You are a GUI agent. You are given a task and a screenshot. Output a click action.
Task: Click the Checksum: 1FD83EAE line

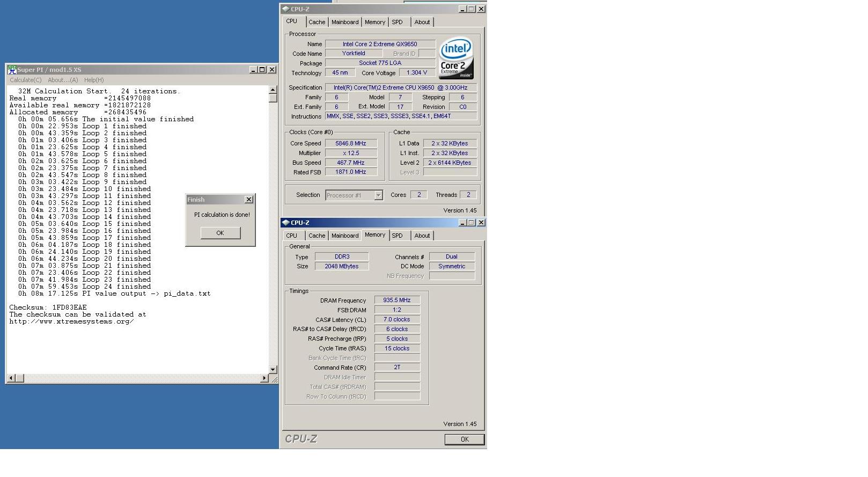(48, 307)
